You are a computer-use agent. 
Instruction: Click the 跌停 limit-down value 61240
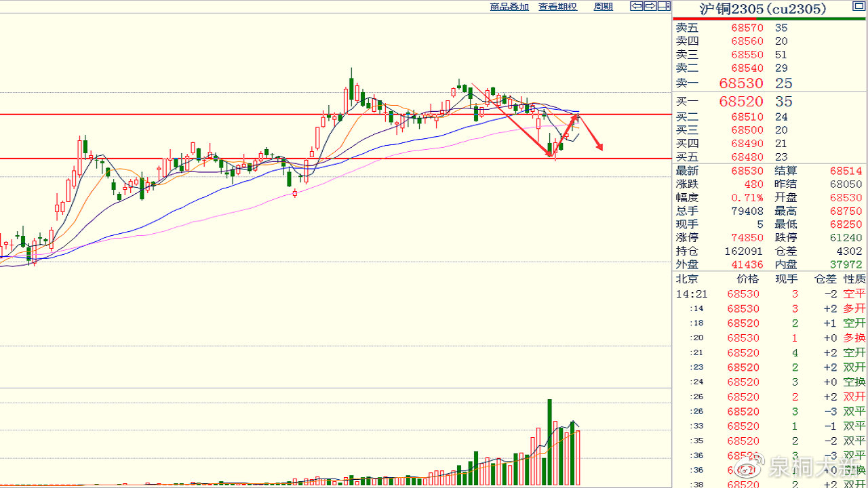click(846, 238)
